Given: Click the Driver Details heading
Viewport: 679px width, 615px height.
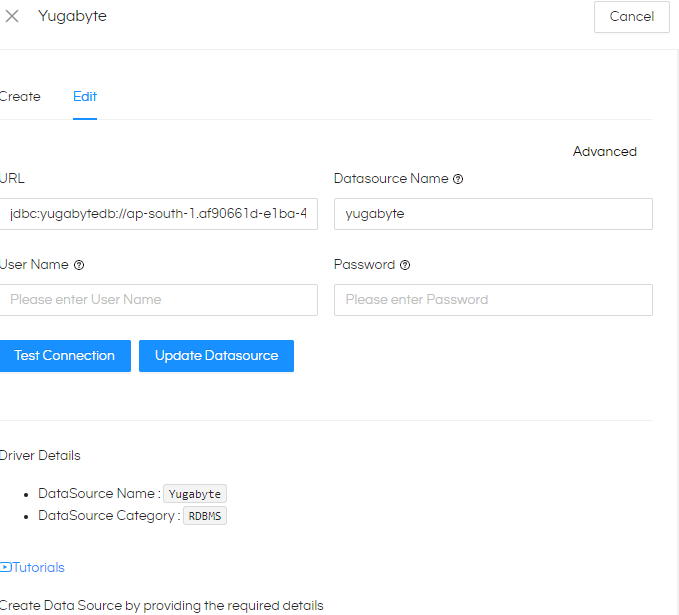Looking at the screenshot, I should coord(40,456).
